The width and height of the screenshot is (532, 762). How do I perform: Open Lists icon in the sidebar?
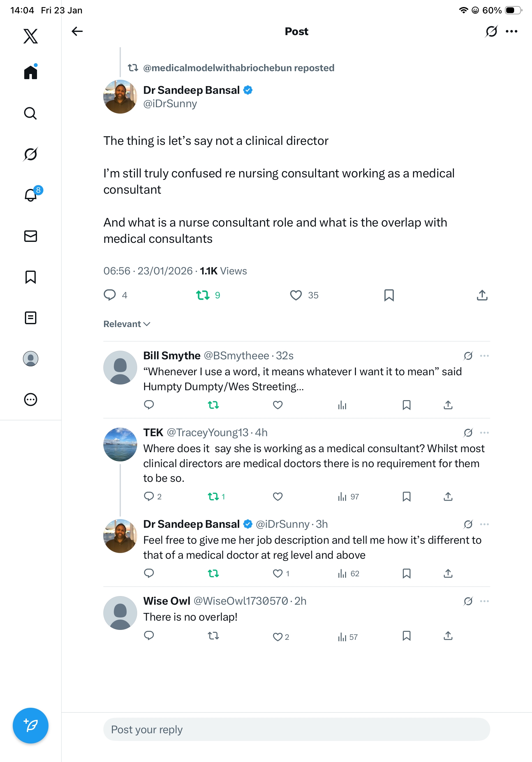point(31,317)
